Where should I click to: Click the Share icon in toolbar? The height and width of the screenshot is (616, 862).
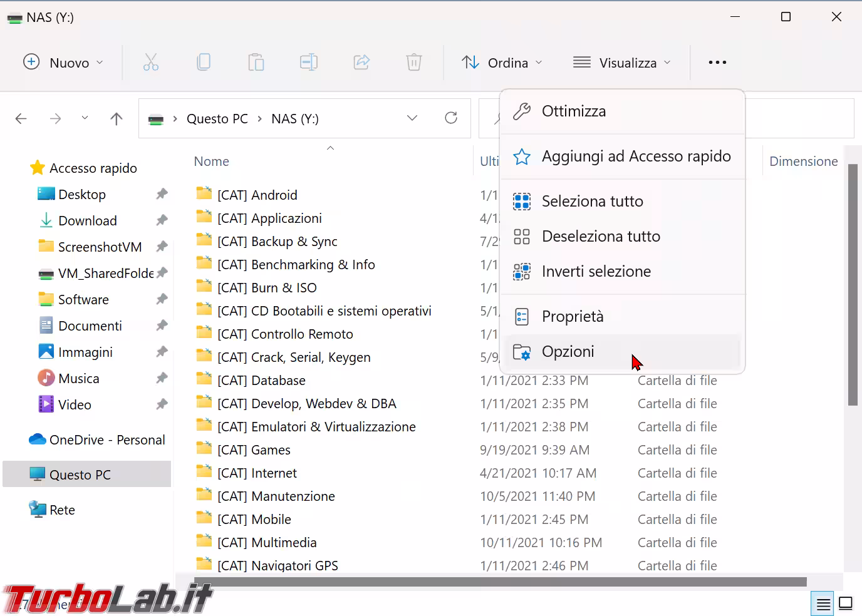pos(361,63)
